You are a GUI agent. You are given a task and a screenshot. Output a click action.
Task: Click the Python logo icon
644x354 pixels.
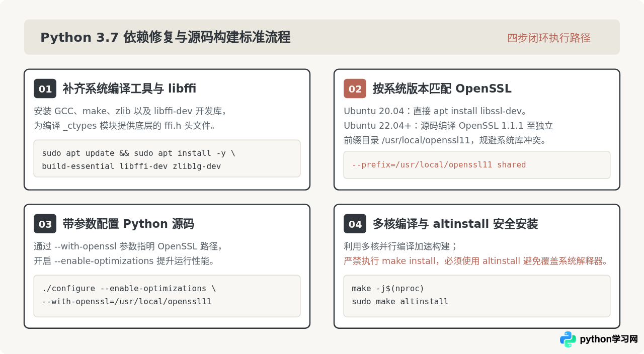click(568, 339)
